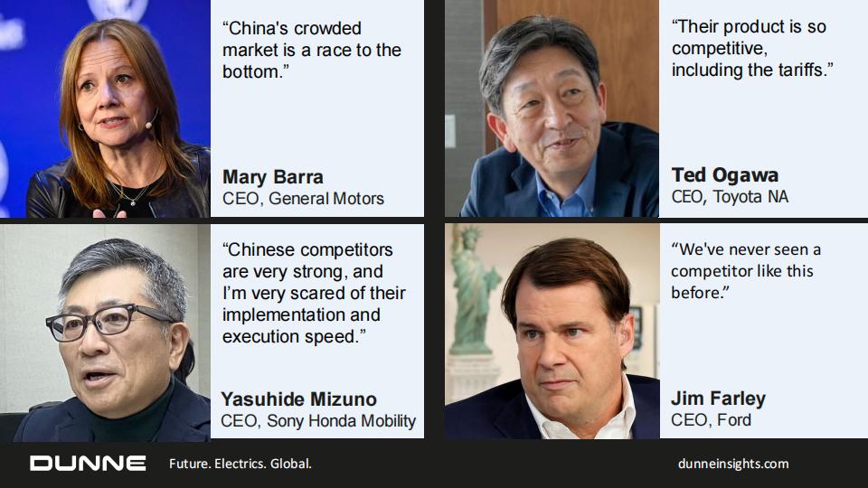This screenshot has height=488, width=868.
Task: Select the Ted Ogawa photo
Action: click(552, 108)
